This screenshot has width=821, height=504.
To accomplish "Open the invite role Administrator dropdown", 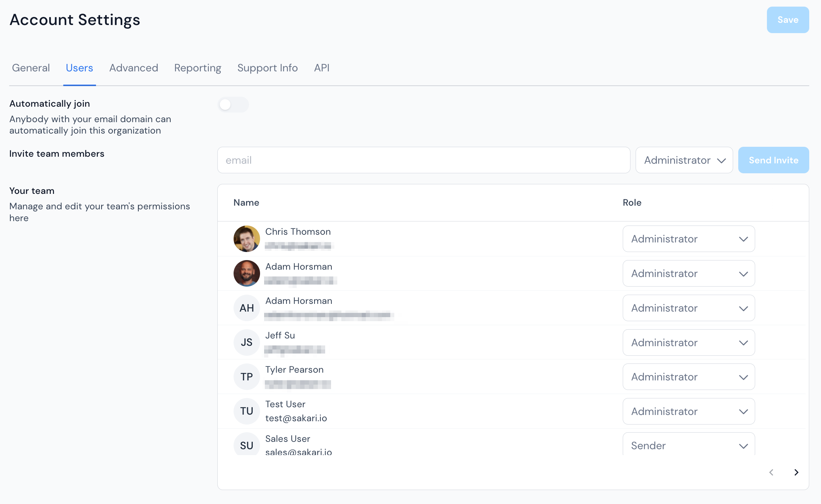I will point(684,160).
